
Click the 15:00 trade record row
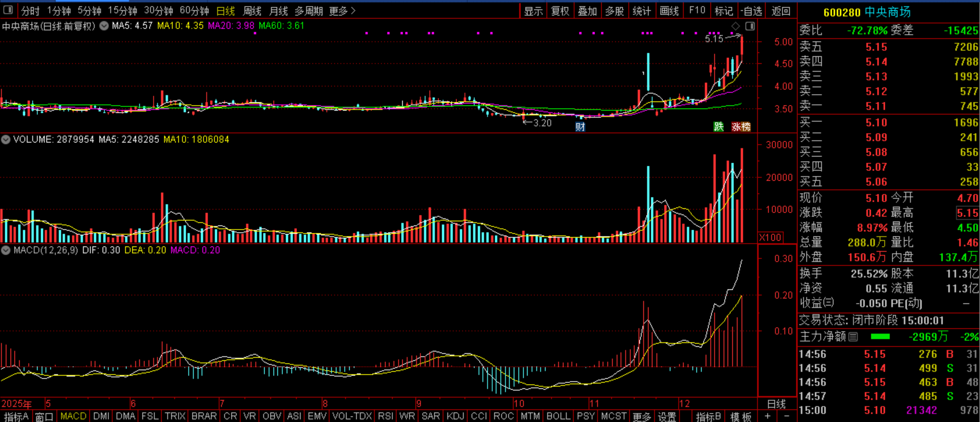(x=889, y=411)
